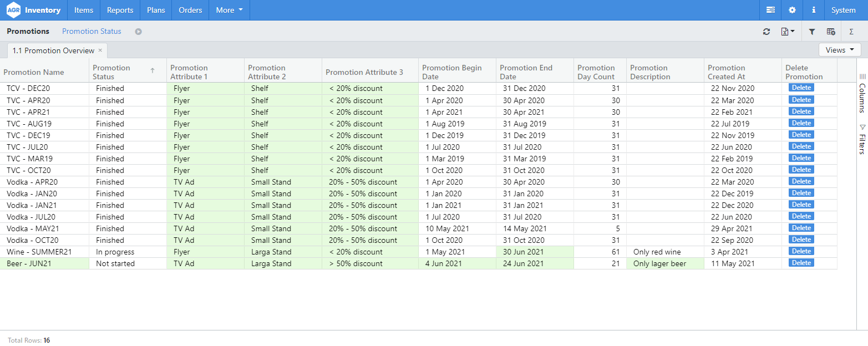
Task: Click the information icon in top bar
Action: (x=814, y=10)
